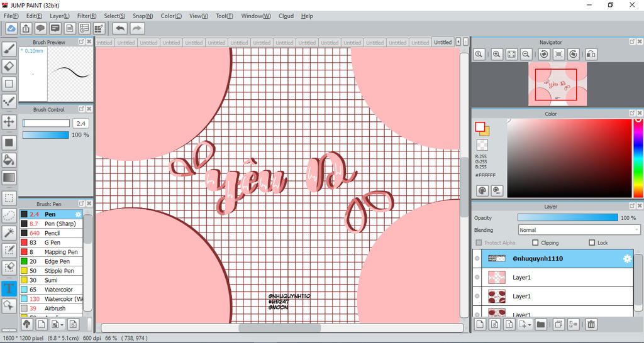The height and width of the screenshot is (343, 644).
Task: Select Airbrush in brush list
Action: coord(52,308)
